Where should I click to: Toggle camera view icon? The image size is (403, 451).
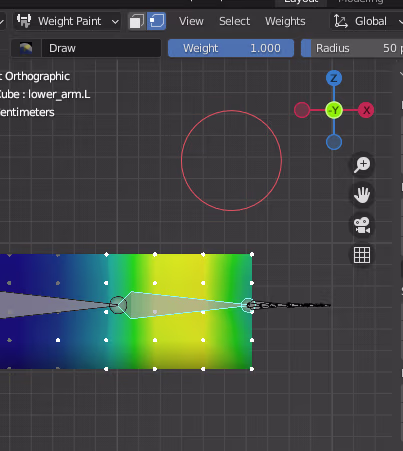point(362,225)
